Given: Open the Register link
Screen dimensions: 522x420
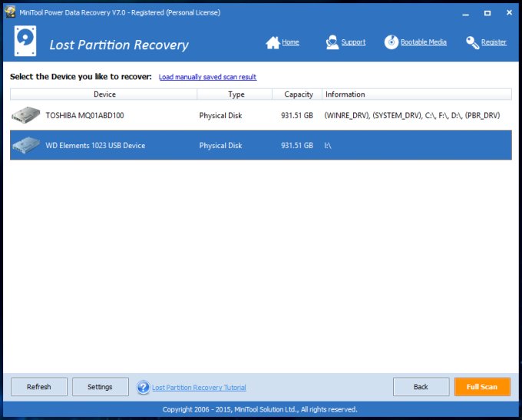Looking at the screenshot, I should [494, 42].
